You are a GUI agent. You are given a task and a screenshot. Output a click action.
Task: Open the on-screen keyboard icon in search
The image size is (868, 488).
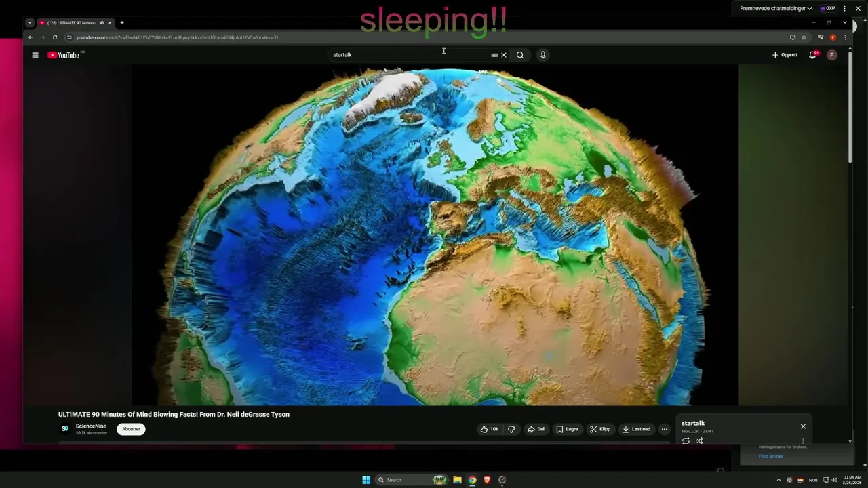(494, 55)
